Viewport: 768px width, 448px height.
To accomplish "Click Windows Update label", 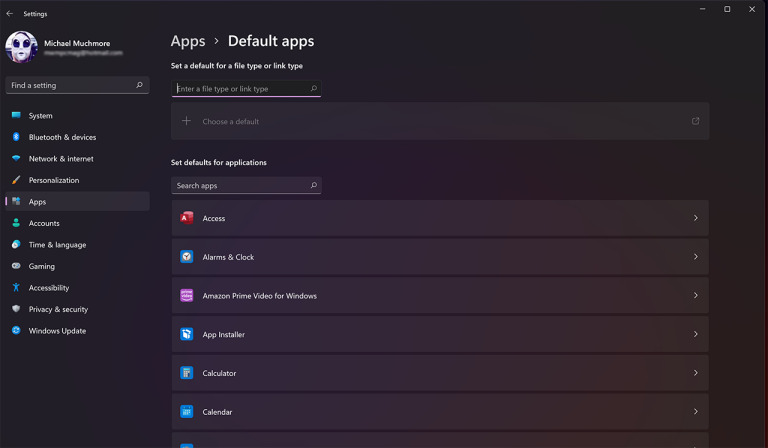I will [x=57, y=331].
